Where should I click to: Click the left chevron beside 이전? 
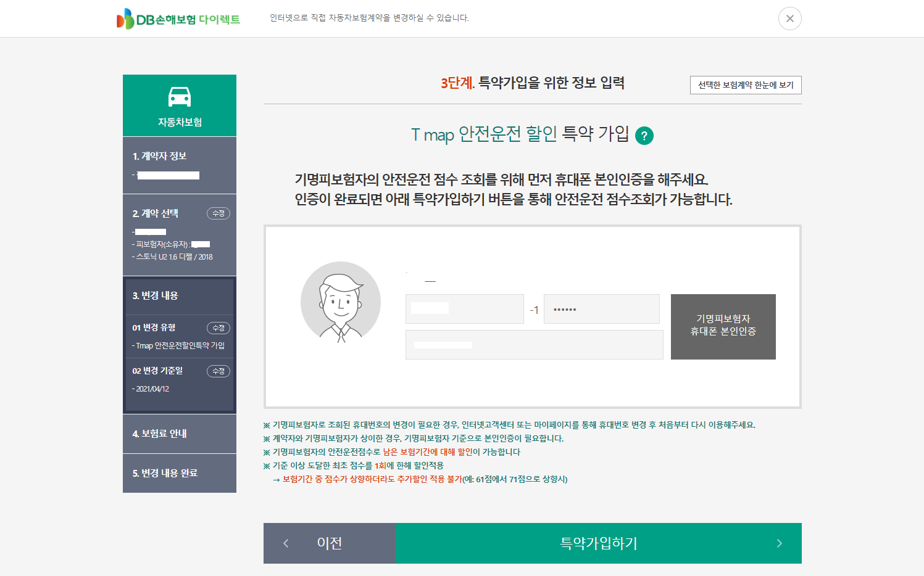click(286, 543)
